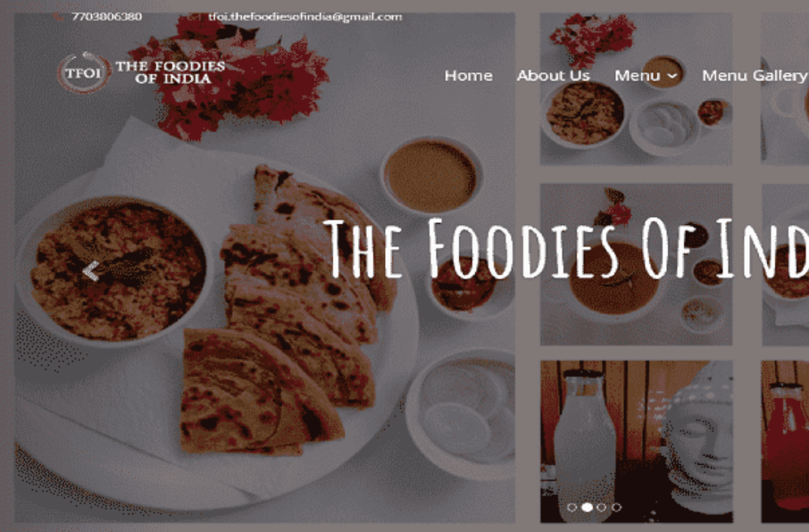Open the curry bowl thumbnail in middle row

[636, 264]
